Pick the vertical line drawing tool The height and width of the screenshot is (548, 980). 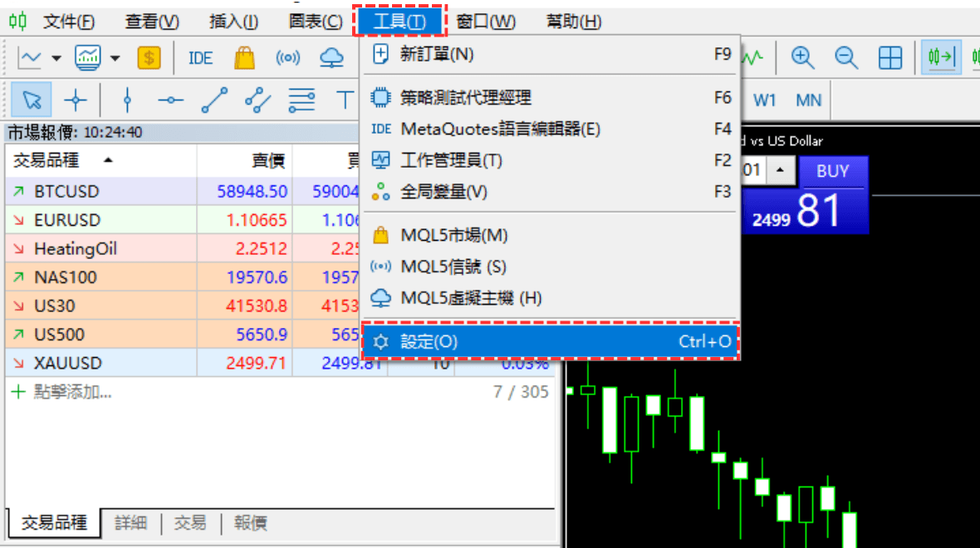127,100
